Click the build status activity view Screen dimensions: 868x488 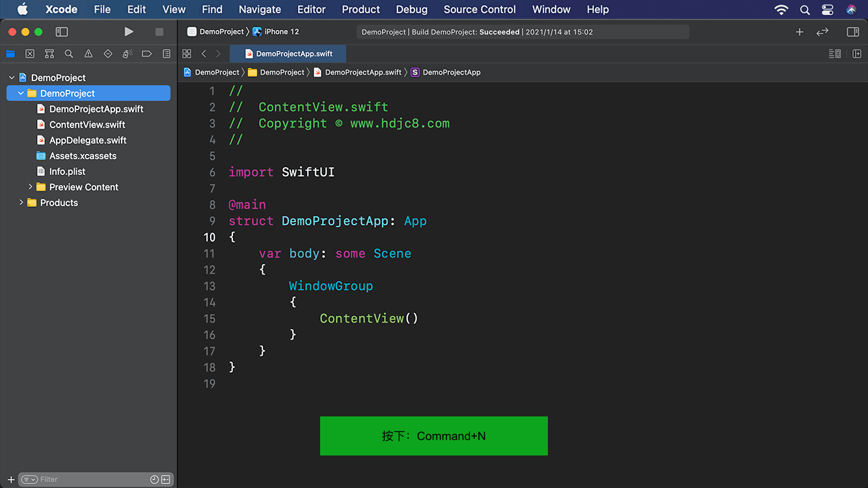(x=522, y=32)
